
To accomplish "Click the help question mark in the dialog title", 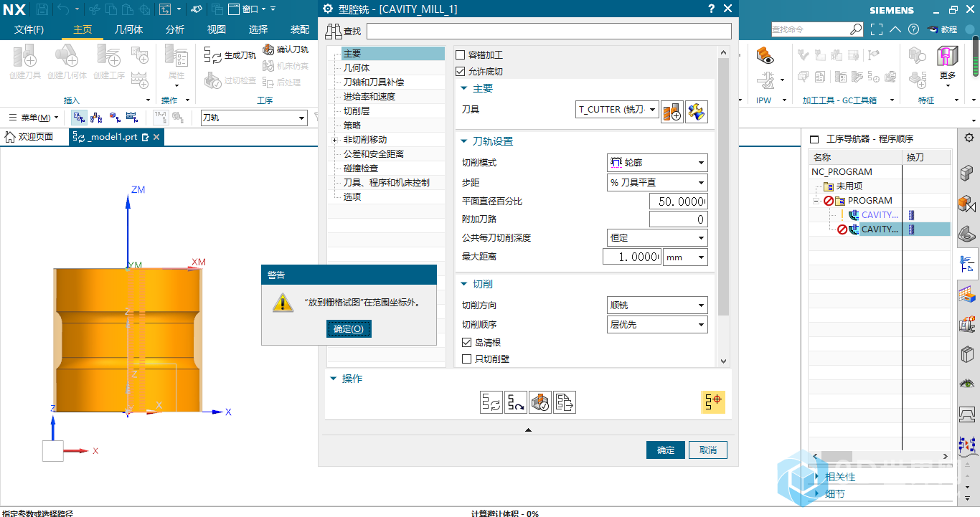I will pyautogui.click(x=711, y=9).
